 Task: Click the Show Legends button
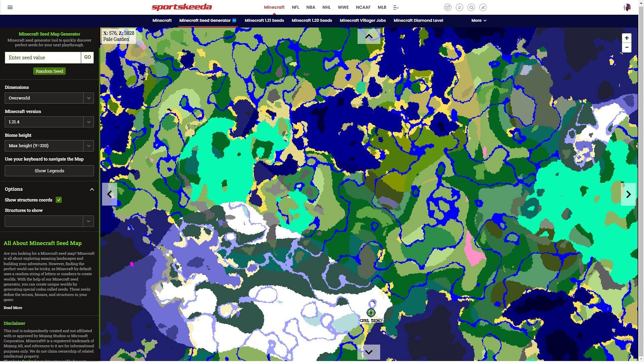tap(49, 171)
